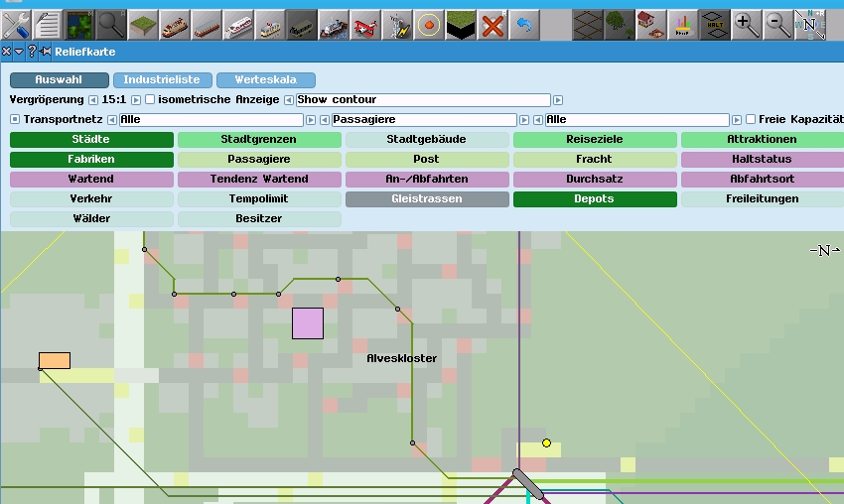Enable the isometrische Anzeige checkbox

coord(150,100)
